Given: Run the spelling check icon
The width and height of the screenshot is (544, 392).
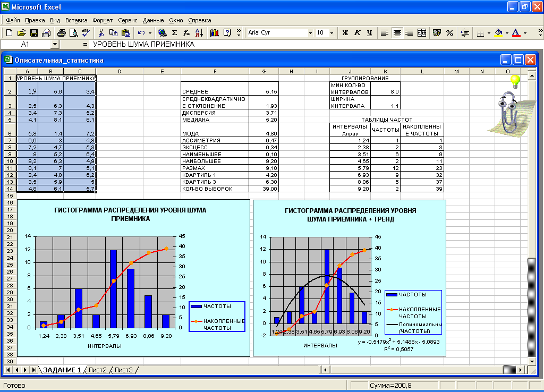Looking at the screenshot, I should click(86, 32).
